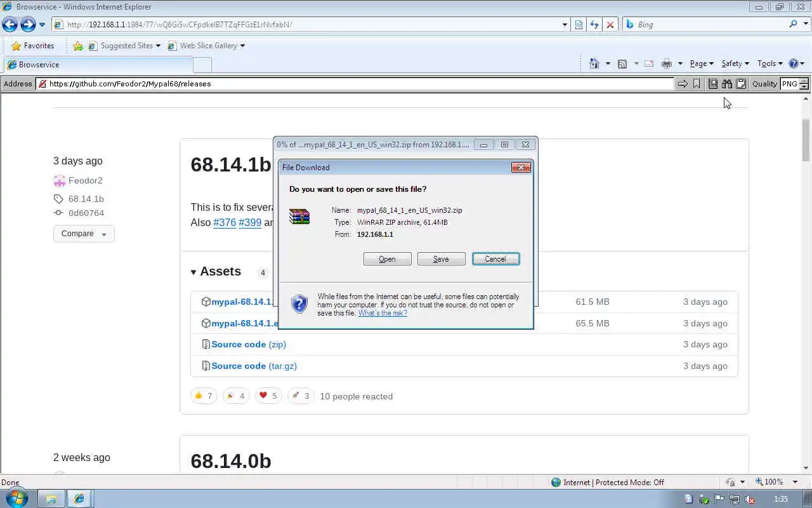812x508 pixels.
Task: Print page with printer icon
Action: pos(666,63)
